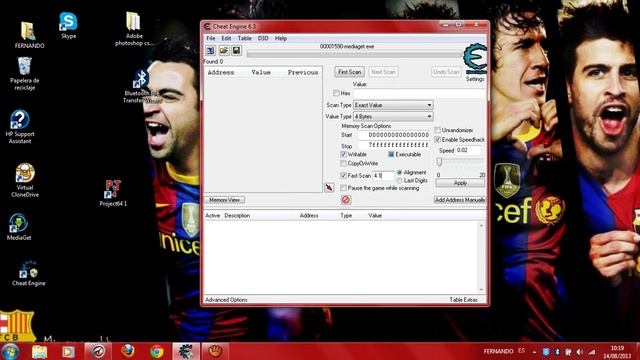Switch to Cheat Engine taskbar button
Viewport: 640px width, 360px height.
[x=186, y=351]
